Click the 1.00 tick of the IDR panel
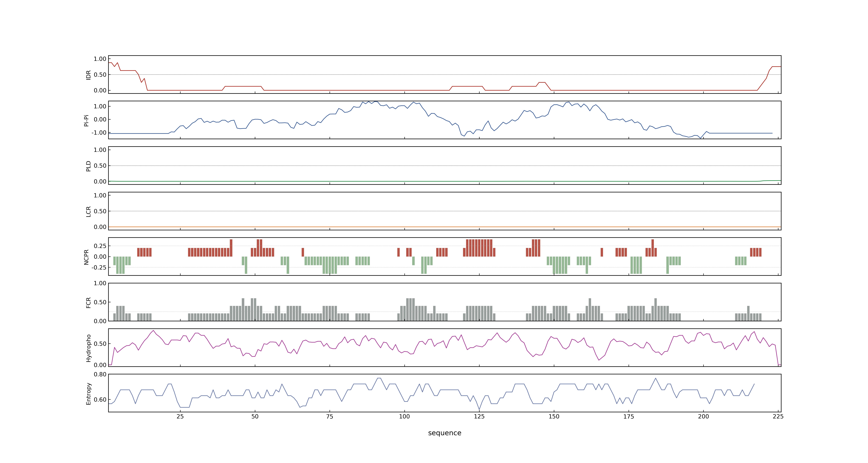 pyautogui.click(x=100, y=59)
